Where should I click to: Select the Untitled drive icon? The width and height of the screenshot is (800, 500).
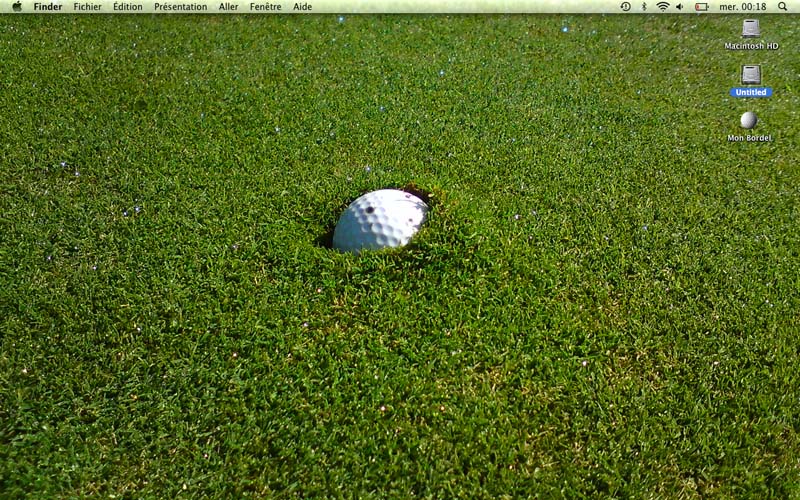pyautogui.click(x=751, y=75)
